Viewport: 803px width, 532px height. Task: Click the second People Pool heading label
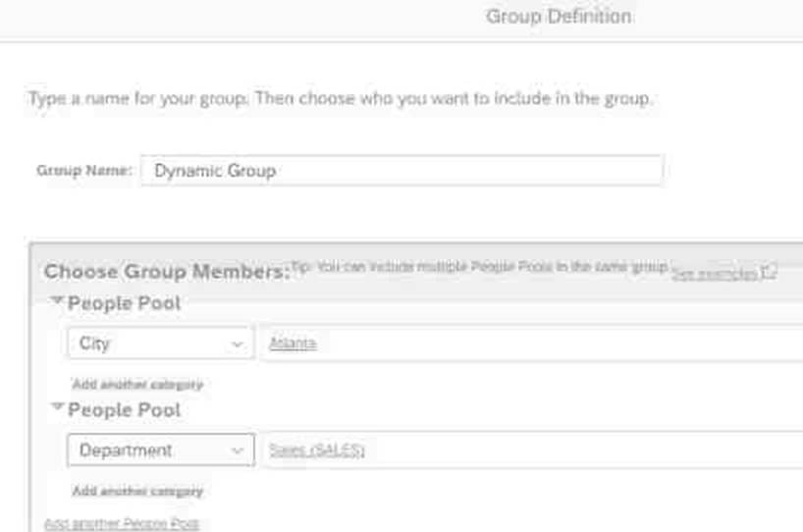coord(124,409)
